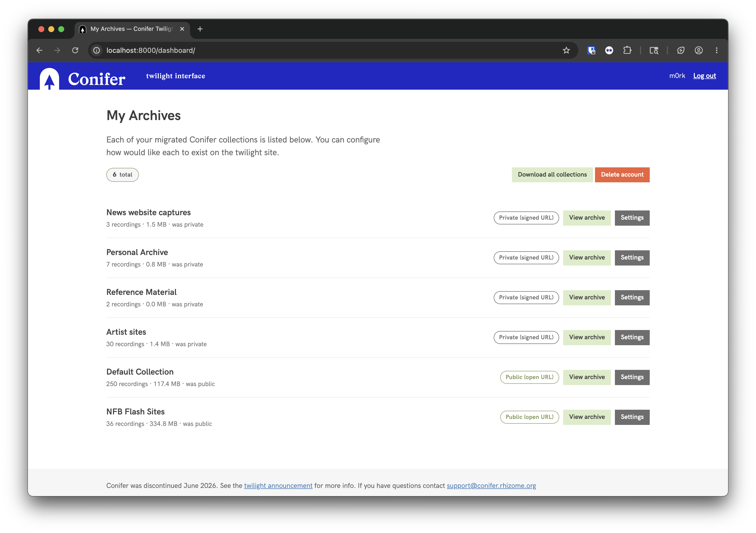This screenshot has height=533, width=756.
Task: Click the 'twilight interface' header text
Action: pos(175,76)
